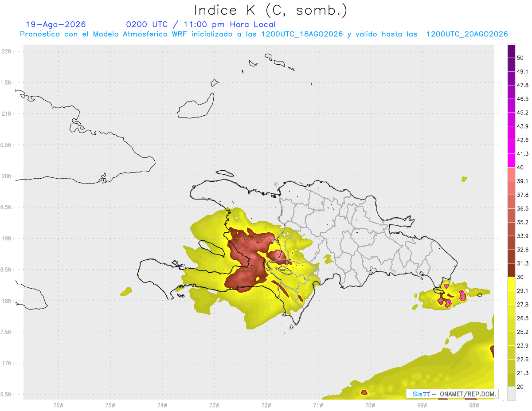Click the longitude label "68W"
The width and height of the screenshot is (532, 411).
[x=474, y=404]
